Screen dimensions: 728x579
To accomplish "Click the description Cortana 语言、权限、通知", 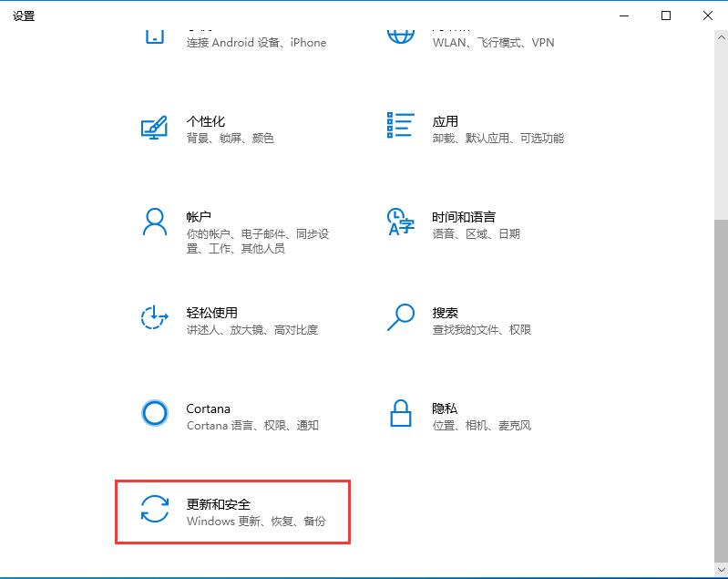I will (252, 426).
